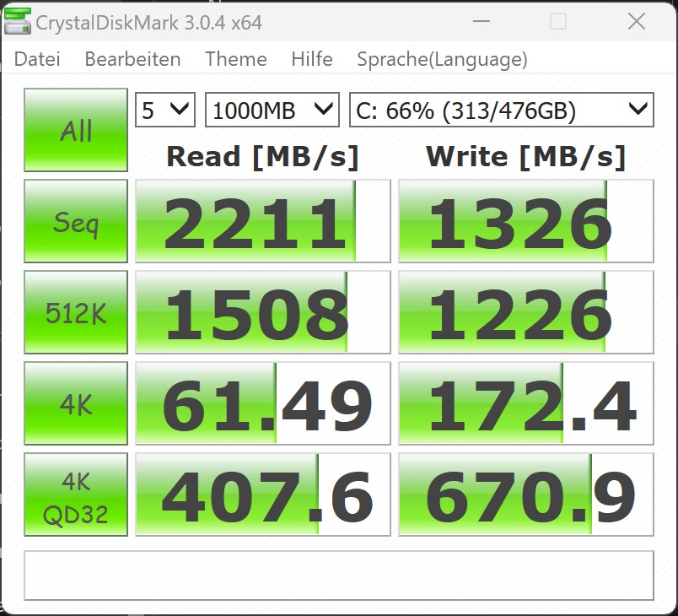The height and width of the screenshot is (616, 678).
Task: Run all benchmarks with the All button
Action: pyautogui.click(x=76, y=130)
